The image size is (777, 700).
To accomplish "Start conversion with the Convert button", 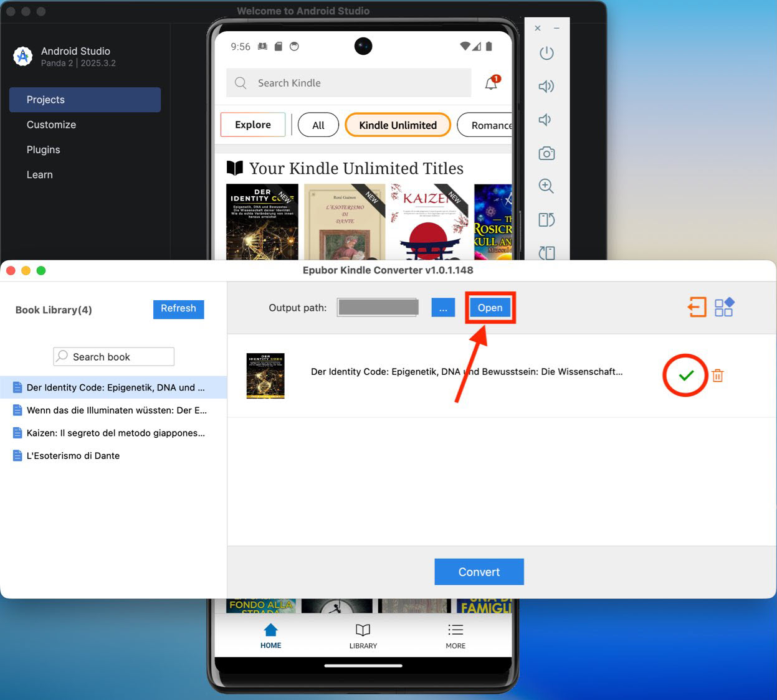I will coord(479,572).
